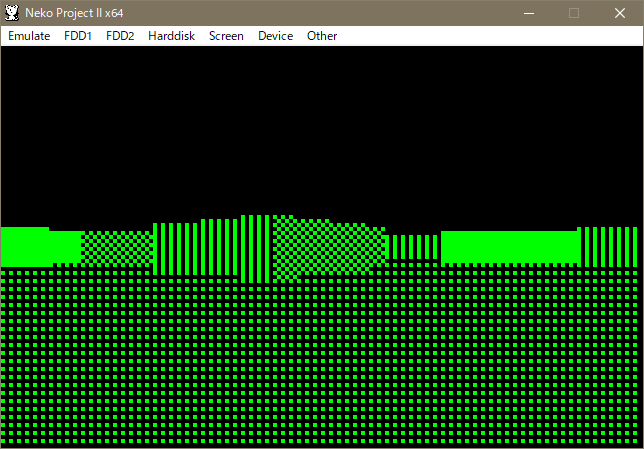Open the Device menu
The height and width of the screenshot is (449, 644).
(275, 36)
